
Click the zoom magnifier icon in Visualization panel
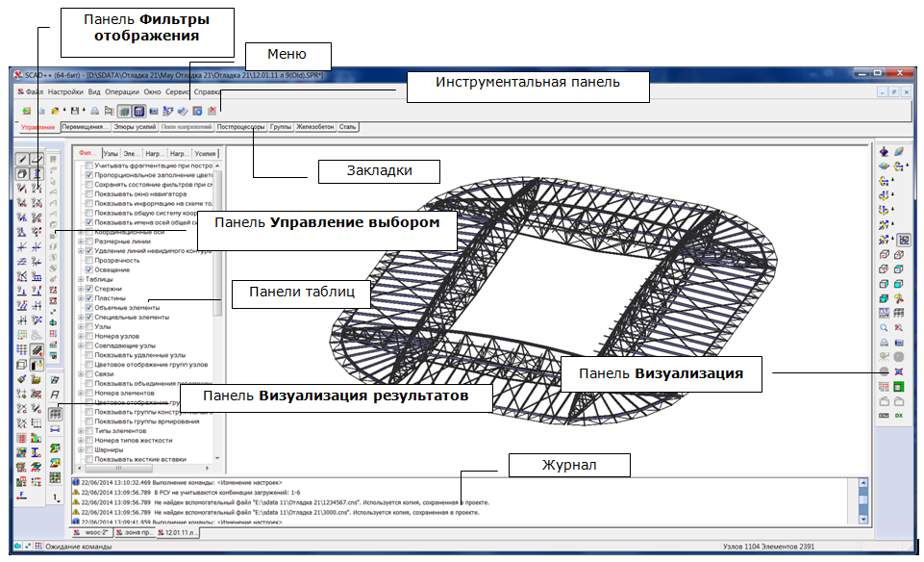884,328
